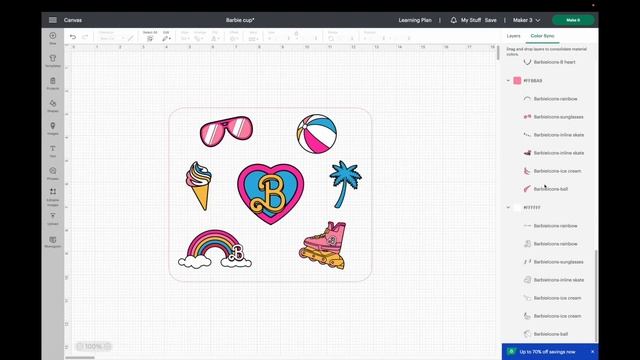Open the Phrases panel
The width and height of the screenshot is (640, 360).
tap(53, 173)
